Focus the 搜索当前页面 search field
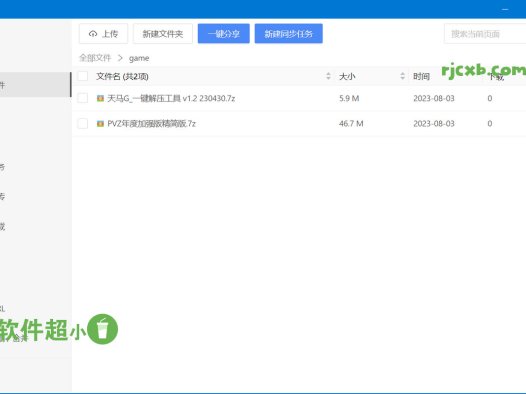Image resolution: width=526 pixels, height=394 pixels. tap(485, 34)
